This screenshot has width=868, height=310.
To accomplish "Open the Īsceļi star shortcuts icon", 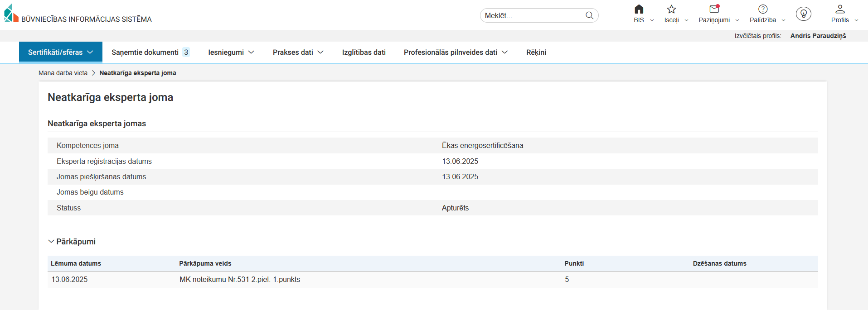I will pos(671,10).
